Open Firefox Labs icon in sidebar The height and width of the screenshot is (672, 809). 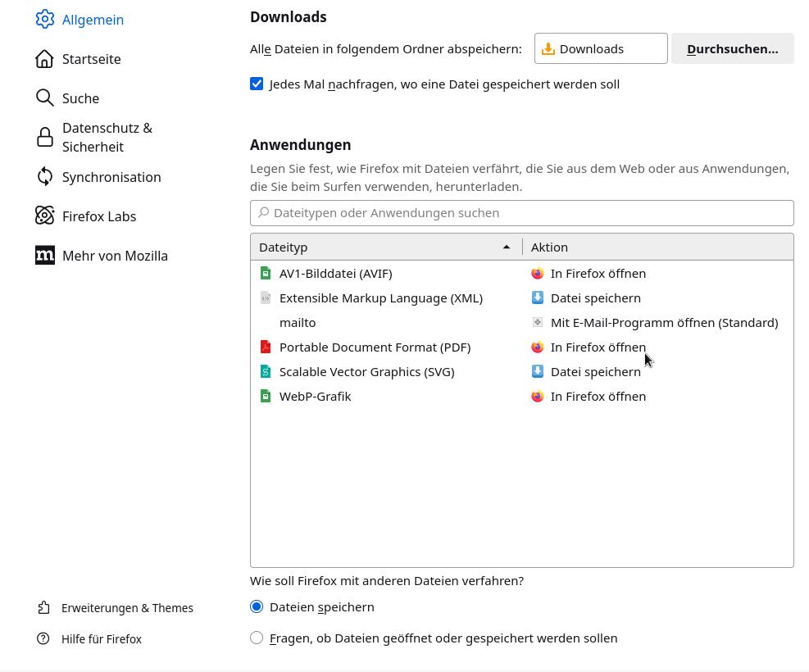tap(45, 216)
